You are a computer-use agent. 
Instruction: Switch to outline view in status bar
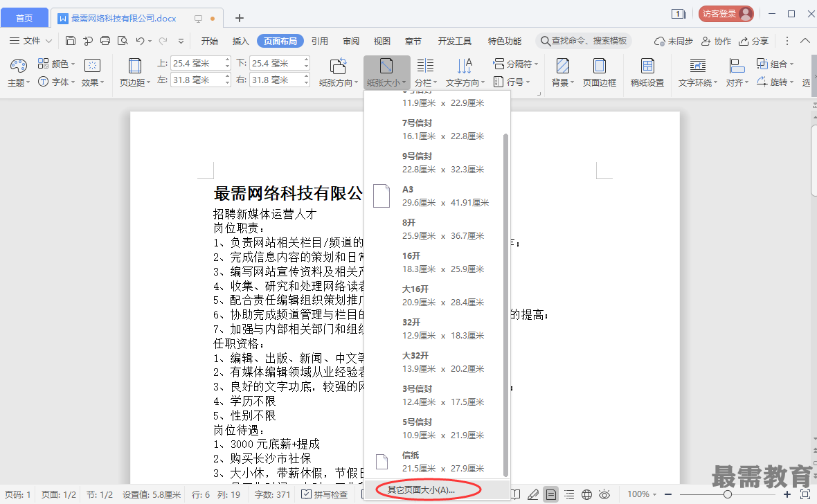click(569, 494)
